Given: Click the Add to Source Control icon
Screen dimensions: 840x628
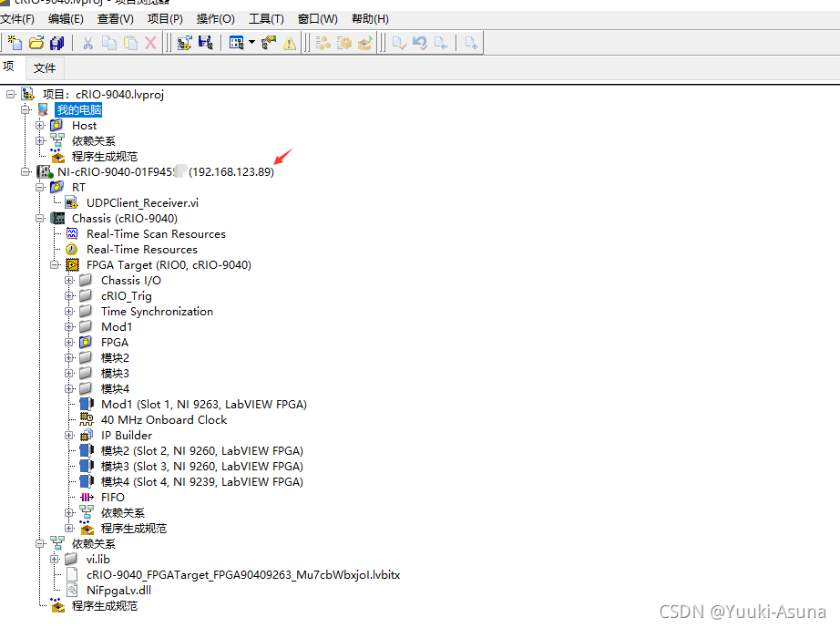Looking at the screenshot, I should (x=471, y=43).
